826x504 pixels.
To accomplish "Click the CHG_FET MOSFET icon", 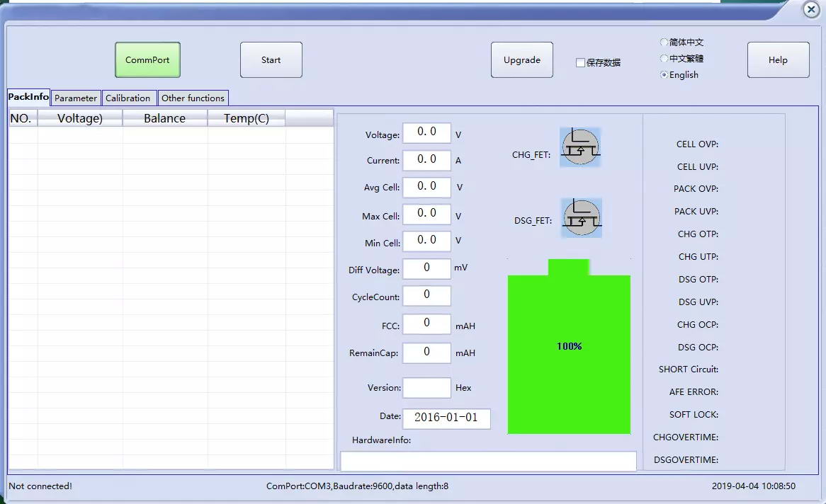I will coord(580,147).
